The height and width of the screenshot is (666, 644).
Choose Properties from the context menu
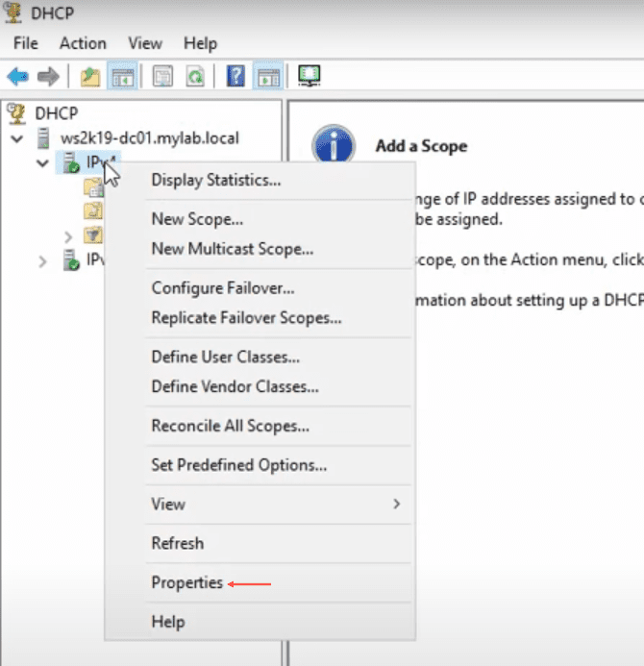(x=186, y=582)
